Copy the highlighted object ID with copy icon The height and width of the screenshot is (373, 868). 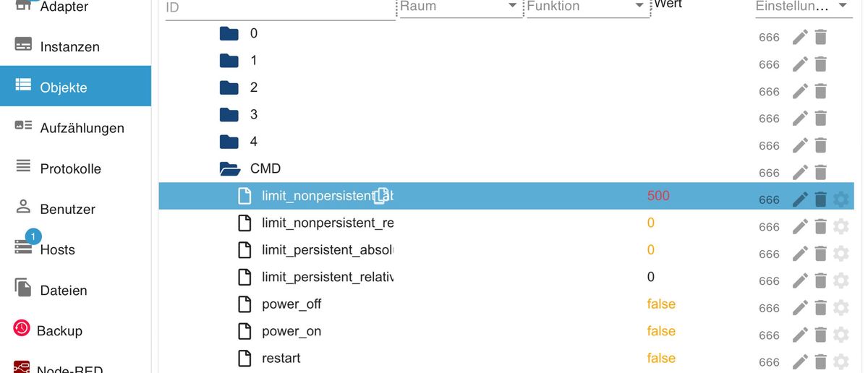click(381, 196)
